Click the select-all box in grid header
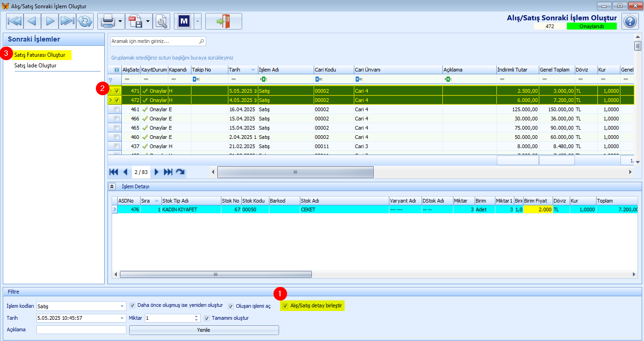644x341 pixels. tap(117, 70)
